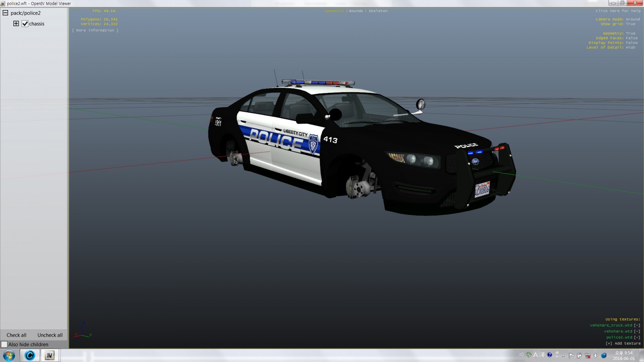Screen dimensions: 644x362
Task: Remove the police2.wtd texture with [-]
Action: tap(637, 337)
